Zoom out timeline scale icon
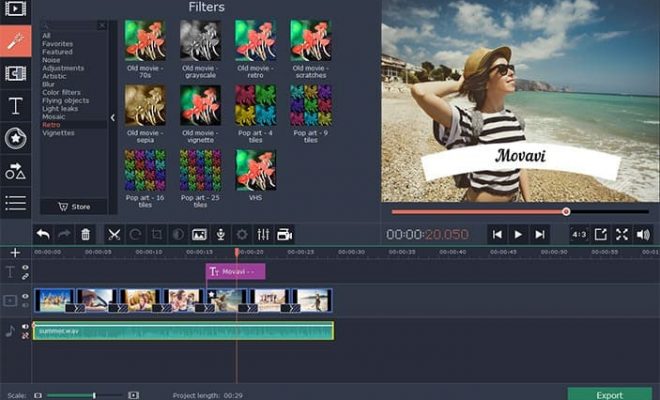The height and width of the screenshot is (400, 660). coord(38,395)
